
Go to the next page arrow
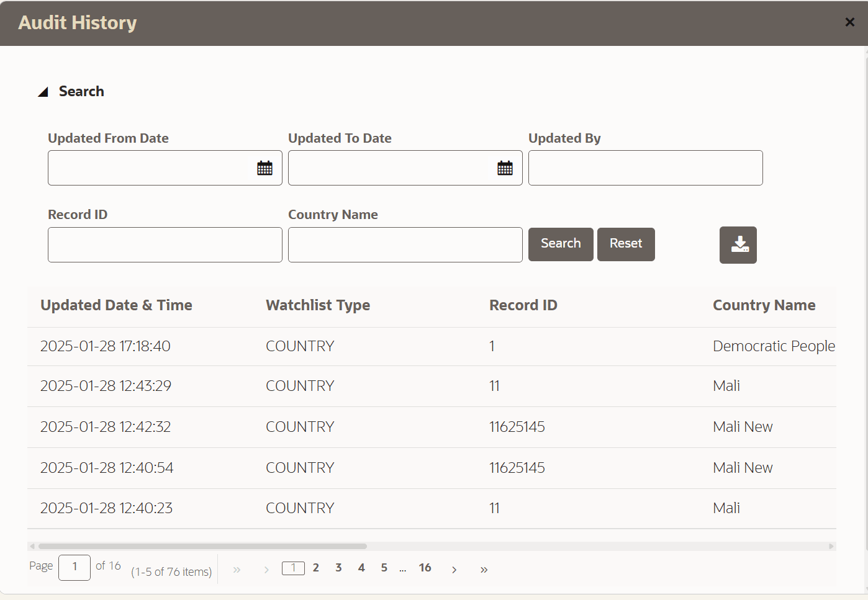tap(454, 570)
